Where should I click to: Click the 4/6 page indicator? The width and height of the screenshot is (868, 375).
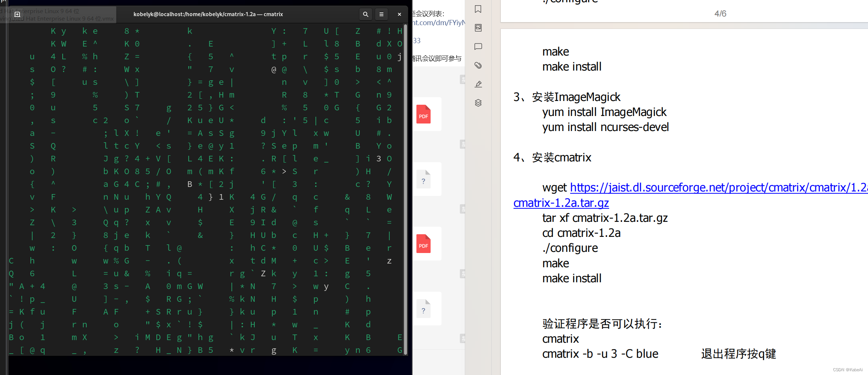tap(719, 13)
